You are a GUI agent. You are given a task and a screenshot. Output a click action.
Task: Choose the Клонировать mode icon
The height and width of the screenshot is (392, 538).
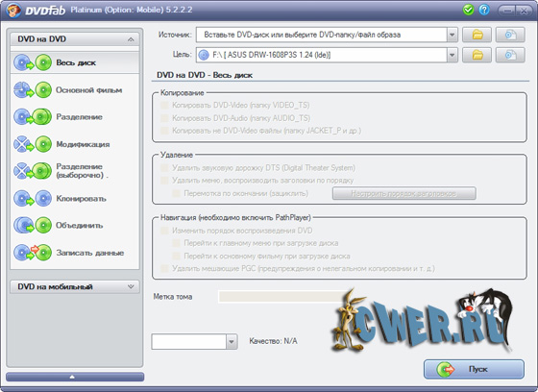(33, 199)
